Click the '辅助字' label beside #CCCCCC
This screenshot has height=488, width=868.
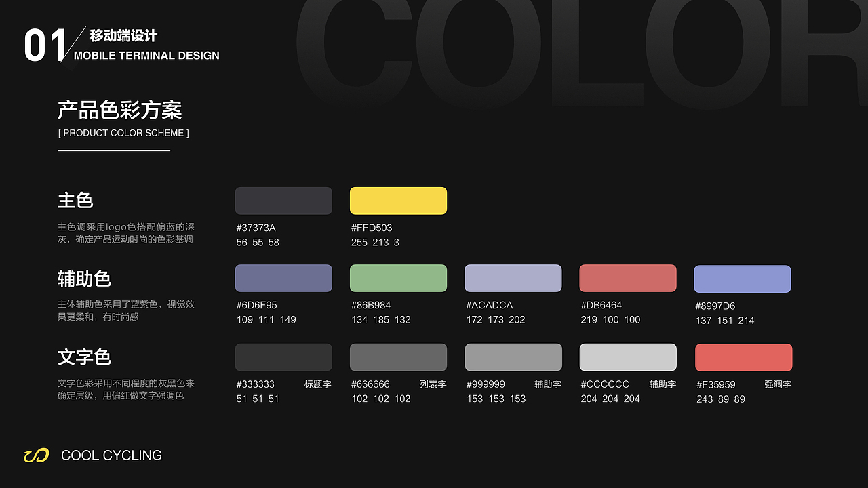pyautogui.click(x=663, y=384)
